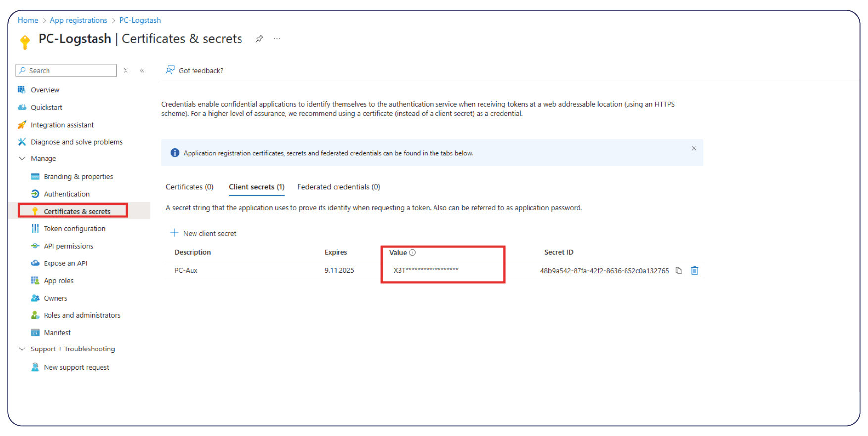
Task: Click the Branding & properties icon
Action: click(35, 176)
